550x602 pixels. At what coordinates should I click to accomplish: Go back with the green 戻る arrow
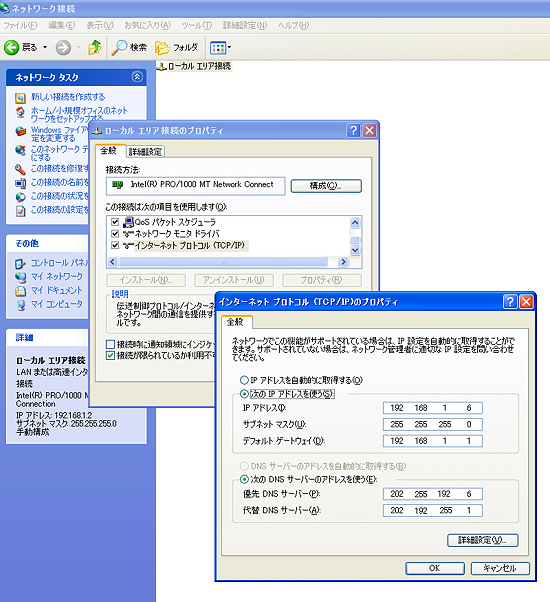point(12,48)
